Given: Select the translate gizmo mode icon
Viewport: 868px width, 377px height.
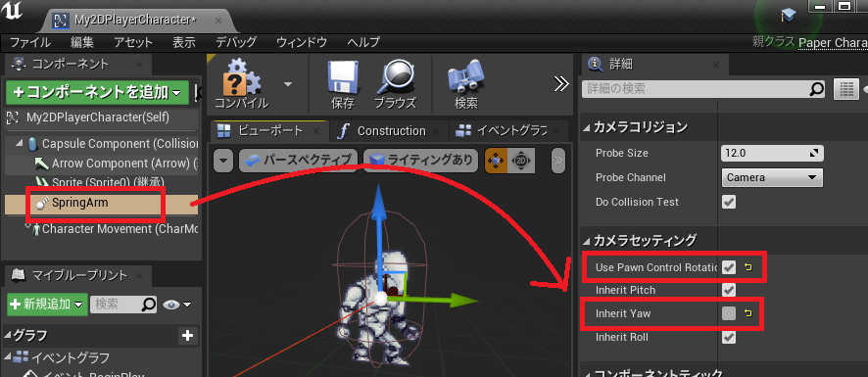Looking at the screenshot, I should coord(496,161).
